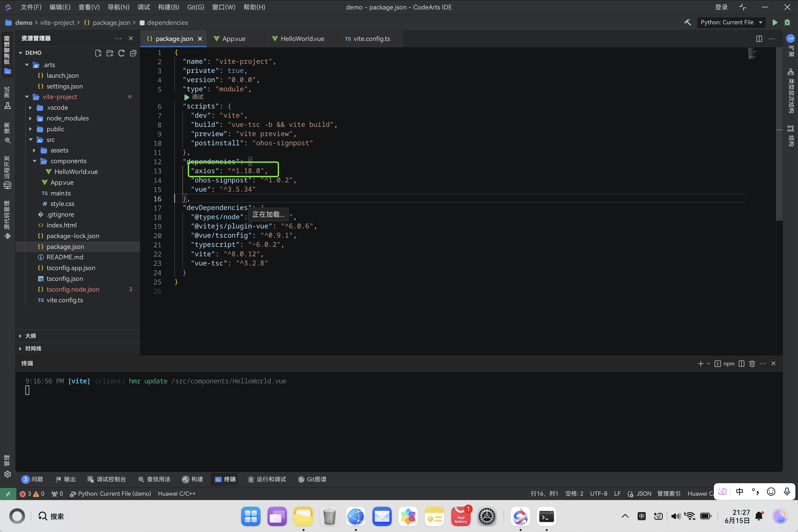Expand the node_modules folder
This screenshot has width=798, height=532.
[x=31, y=118]
